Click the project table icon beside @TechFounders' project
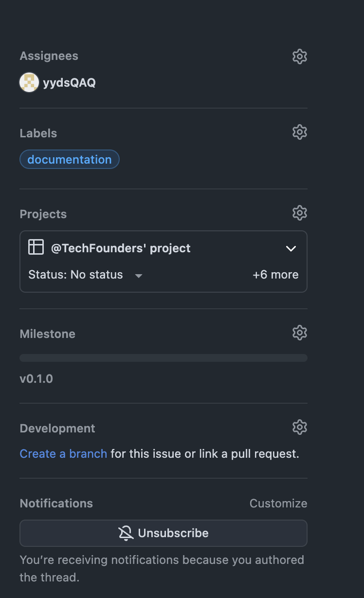Screen dimensions: 364x598 point(35,248)
